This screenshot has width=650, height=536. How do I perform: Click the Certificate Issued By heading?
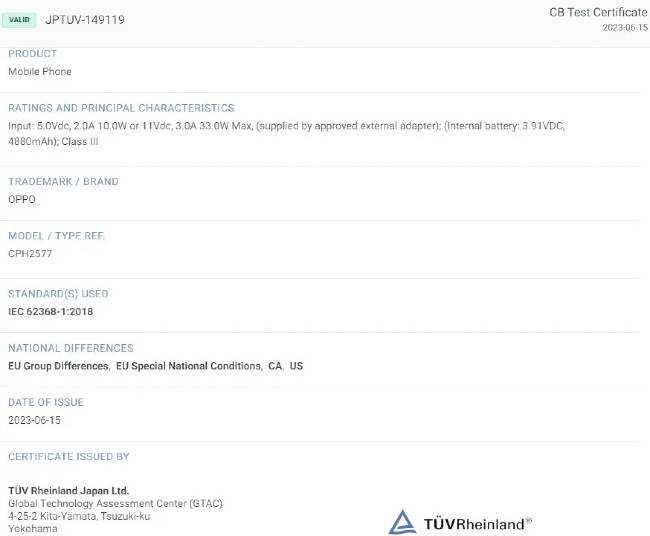[x=69, y=457]
